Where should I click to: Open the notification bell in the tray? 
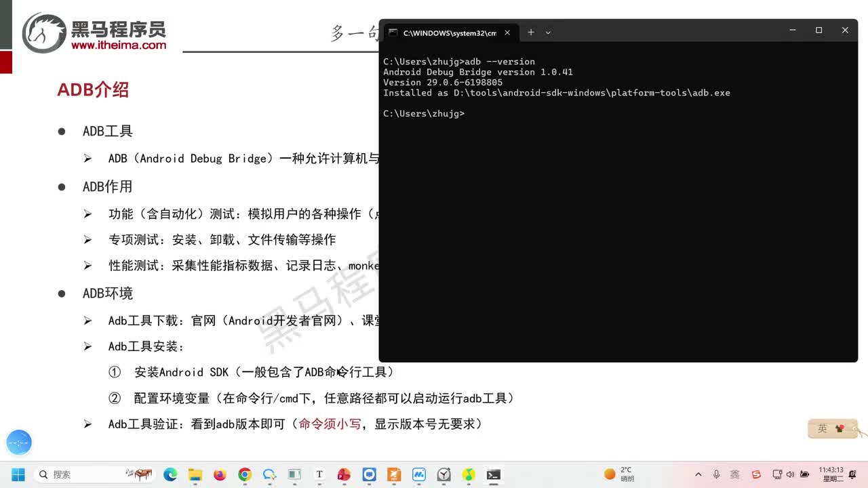(x=852, y=474)
